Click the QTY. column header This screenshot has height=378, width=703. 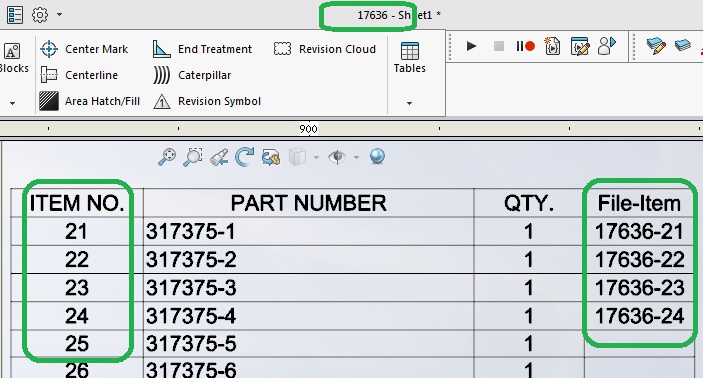[529, 203]
